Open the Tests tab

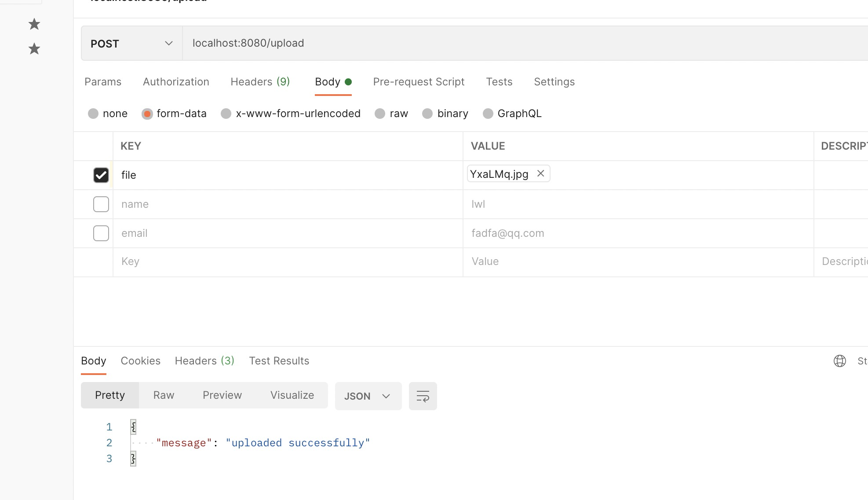coord(499,82)
